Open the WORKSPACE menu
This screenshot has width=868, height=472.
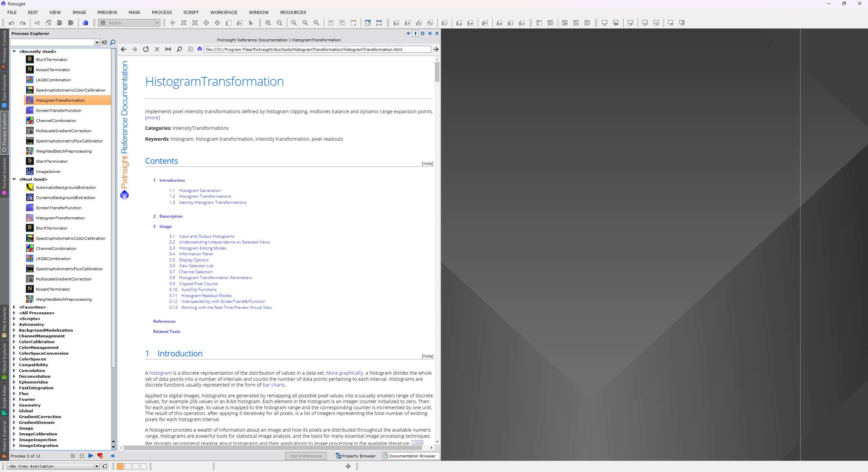click(224, 12)
